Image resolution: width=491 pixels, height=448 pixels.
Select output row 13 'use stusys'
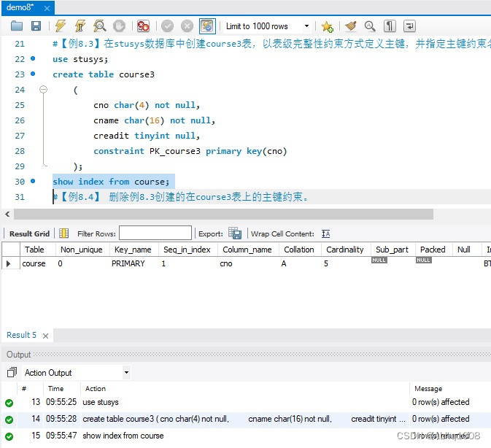pyautogui.click(x=246, y=402)
